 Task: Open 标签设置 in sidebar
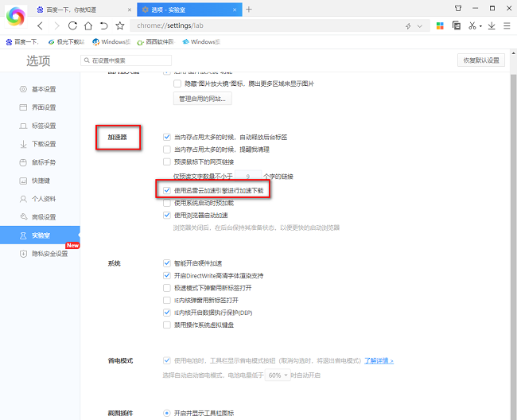[40, 126]
